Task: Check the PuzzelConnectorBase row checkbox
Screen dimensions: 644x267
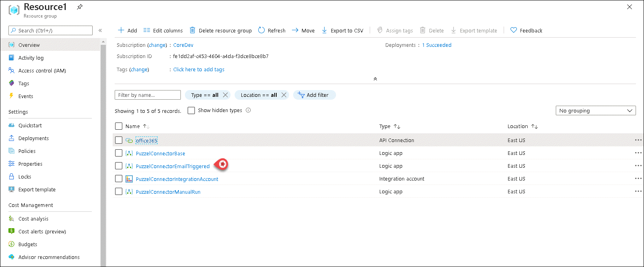Action: coord(119,153)
